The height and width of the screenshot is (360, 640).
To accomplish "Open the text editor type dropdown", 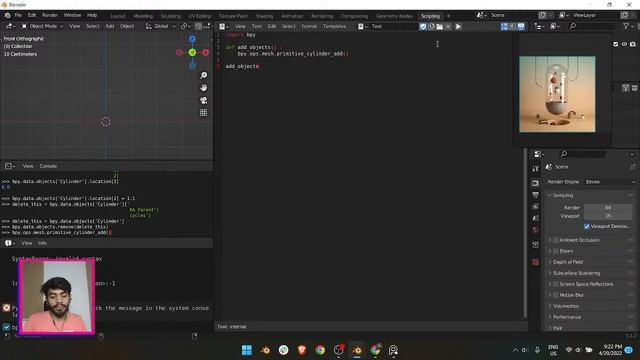I will (224, 27).
